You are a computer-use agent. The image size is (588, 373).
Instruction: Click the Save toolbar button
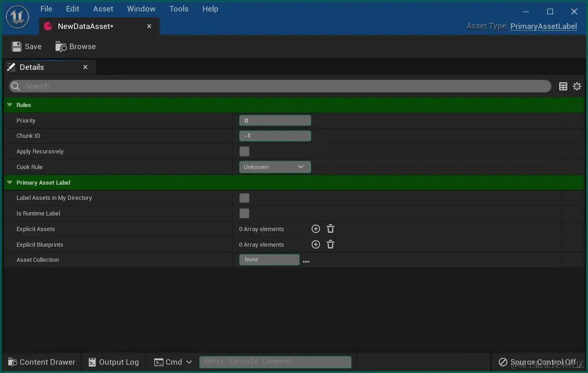pyautogui.click(x=27, y=46)
